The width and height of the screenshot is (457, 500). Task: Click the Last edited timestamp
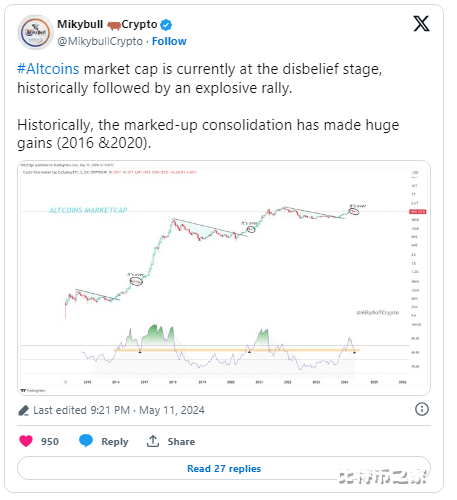point(119,410)
